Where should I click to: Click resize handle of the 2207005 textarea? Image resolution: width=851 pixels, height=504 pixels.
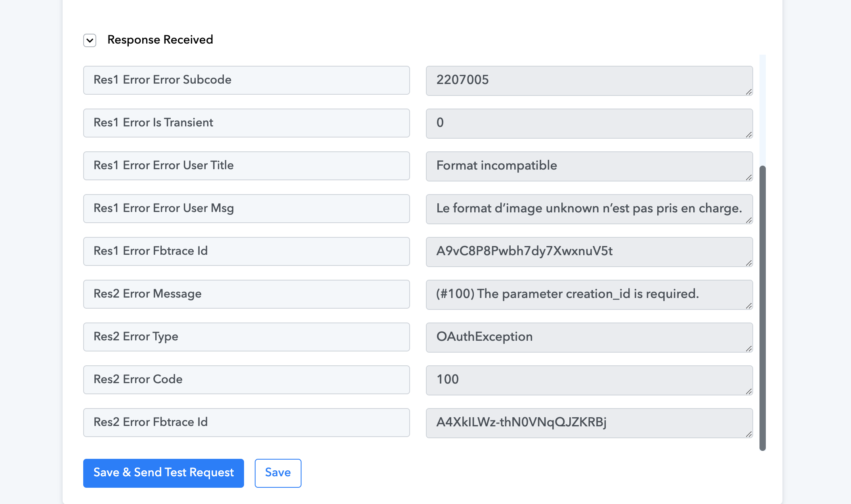749,92
